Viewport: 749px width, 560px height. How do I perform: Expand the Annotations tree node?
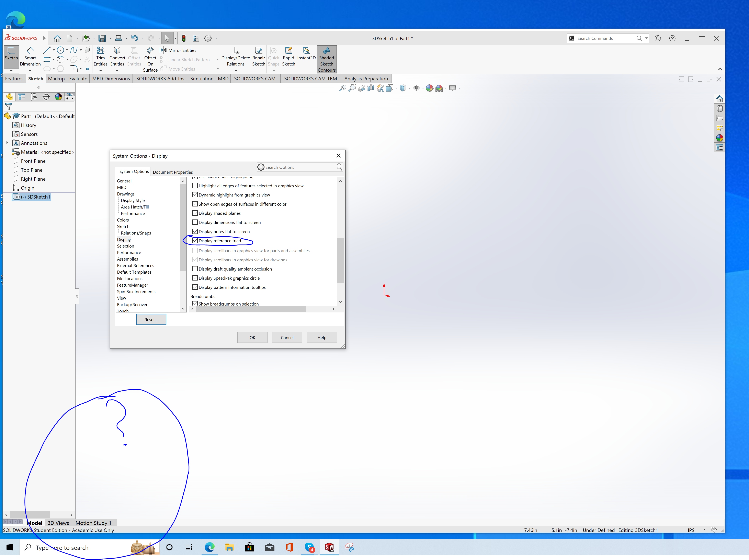tap(7, 143)
